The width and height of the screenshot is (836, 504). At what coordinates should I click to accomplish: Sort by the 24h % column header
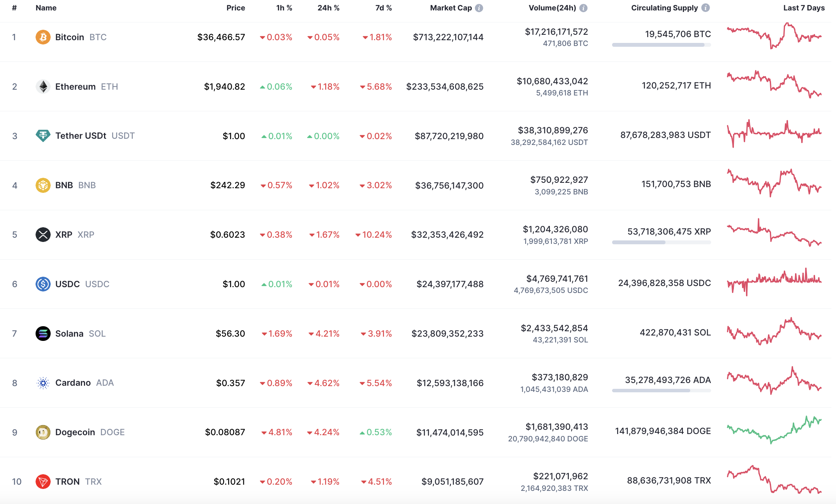point(328,8)
